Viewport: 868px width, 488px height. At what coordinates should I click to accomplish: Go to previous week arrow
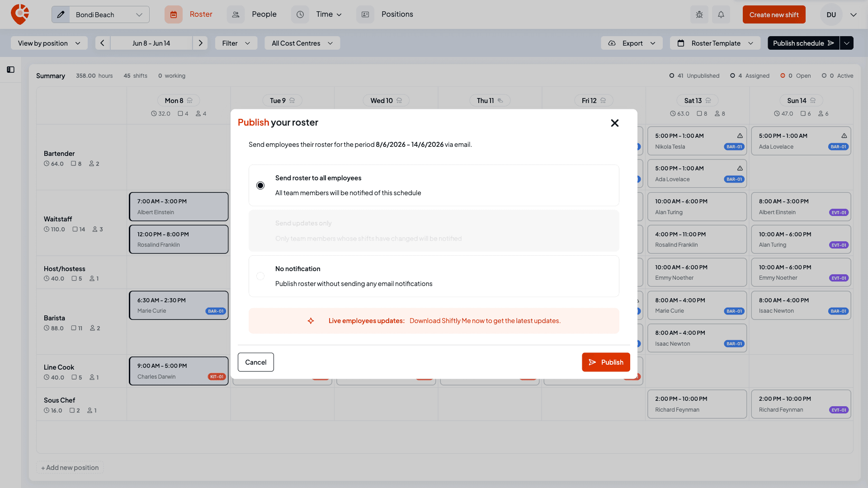click(x=103, y=43)
